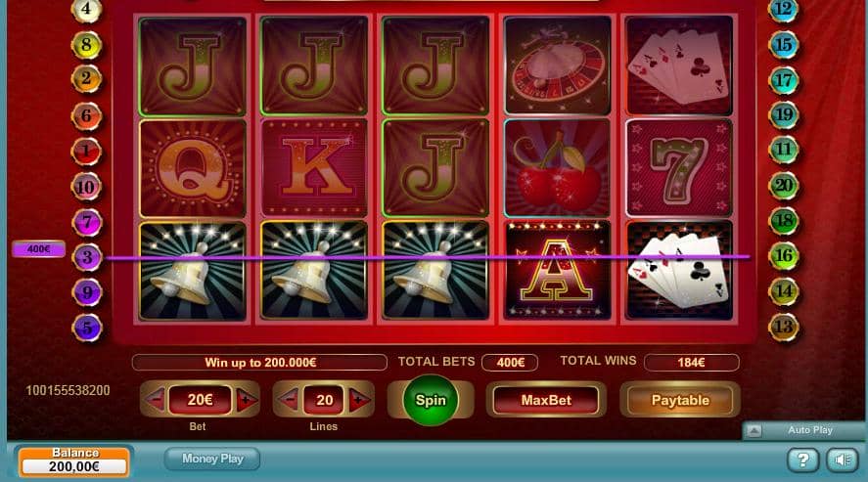
Task: Pick payline number 20 marker
Action: point(783,185)
